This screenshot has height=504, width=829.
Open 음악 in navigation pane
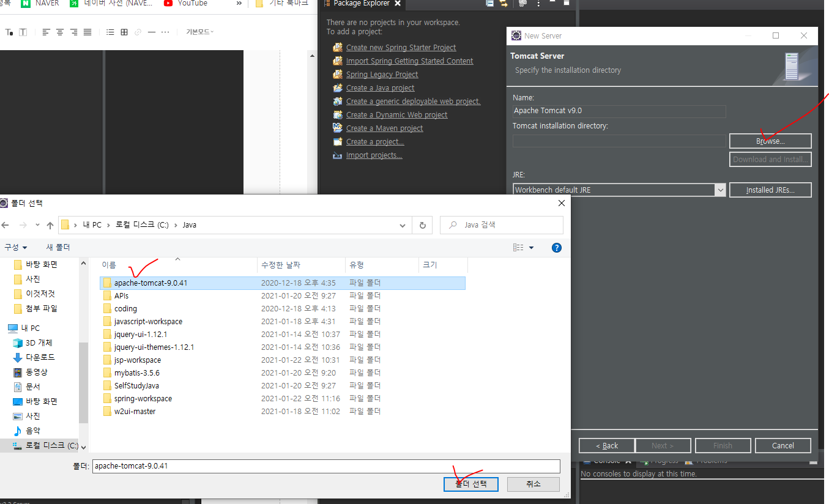pyautogui.click(x=27, y=431)
